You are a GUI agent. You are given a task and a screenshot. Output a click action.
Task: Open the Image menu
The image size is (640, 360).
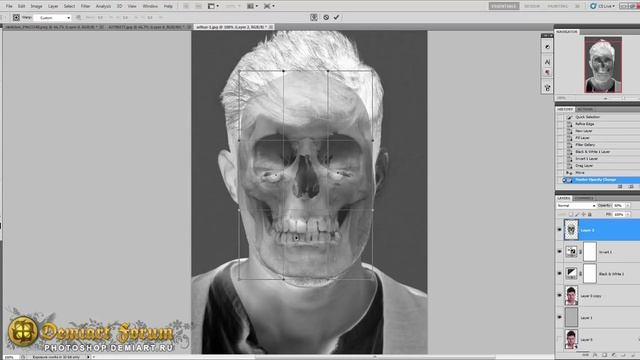tap(36, 6)
